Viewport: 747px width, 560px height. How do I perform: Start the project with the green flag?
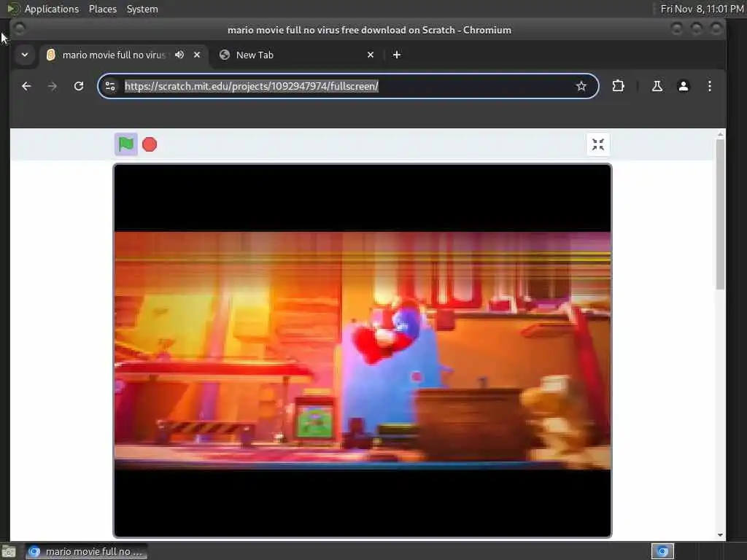point(125,144)
